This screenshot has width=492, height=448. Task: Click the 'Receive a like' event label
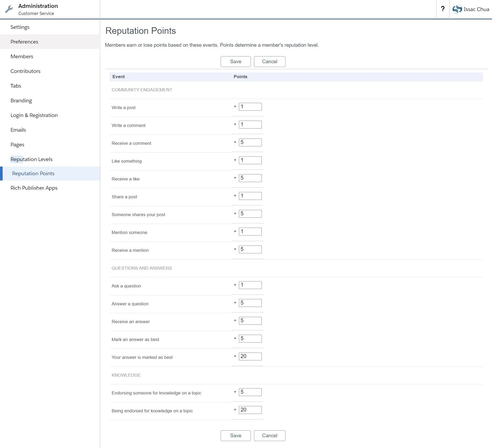(x=125, y=179)
